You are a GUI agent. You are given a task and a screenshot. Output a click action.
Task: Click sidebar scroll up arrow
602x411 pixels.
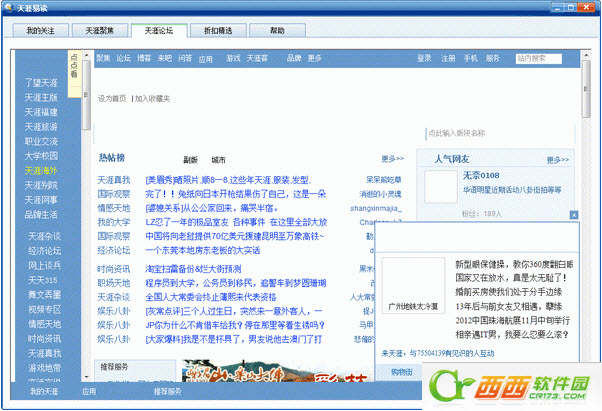(x=86, y=55)
